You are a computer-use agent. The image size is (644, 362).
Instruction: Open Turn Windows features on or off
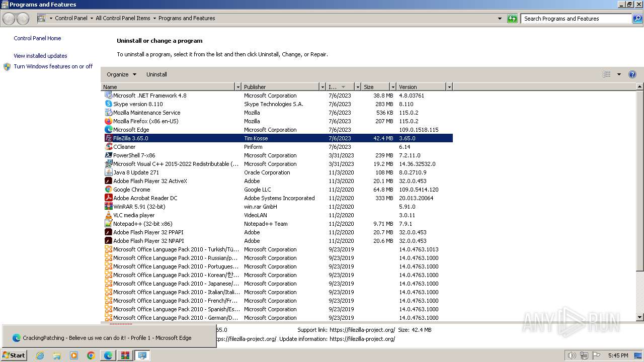(53, 66)
